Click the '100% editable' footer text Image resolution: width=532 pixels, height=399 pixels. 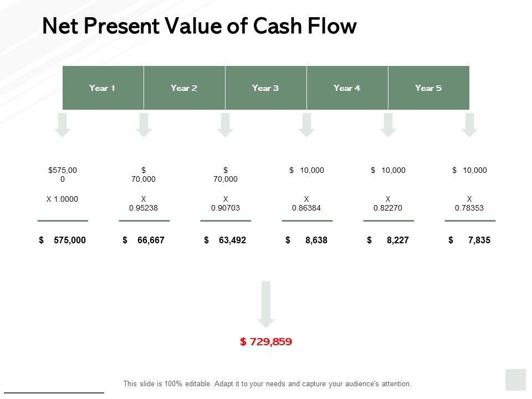coord(267,383)
